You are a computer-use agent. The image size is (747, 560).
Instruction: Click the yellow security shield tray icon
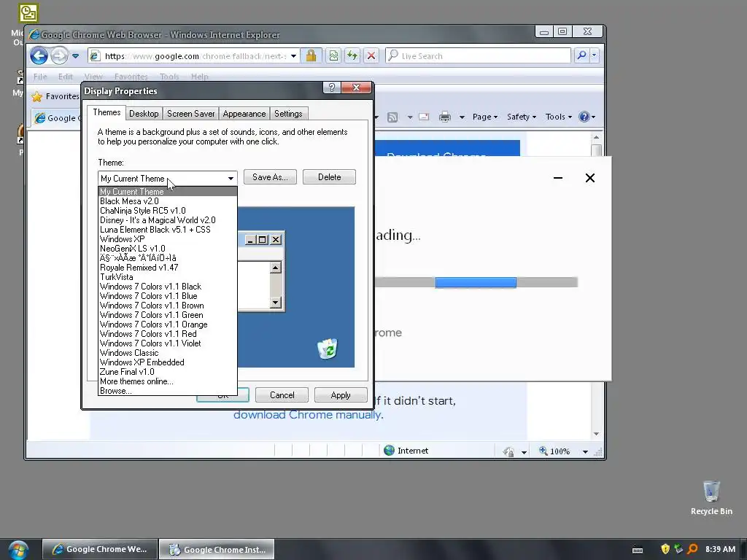tap(665, 549)
